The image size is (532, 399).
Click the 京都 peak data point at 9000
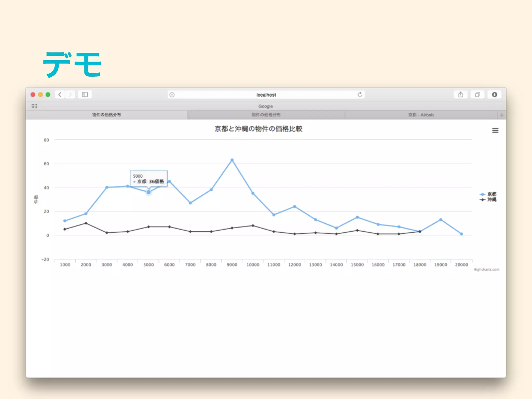[x=232, y=160]
